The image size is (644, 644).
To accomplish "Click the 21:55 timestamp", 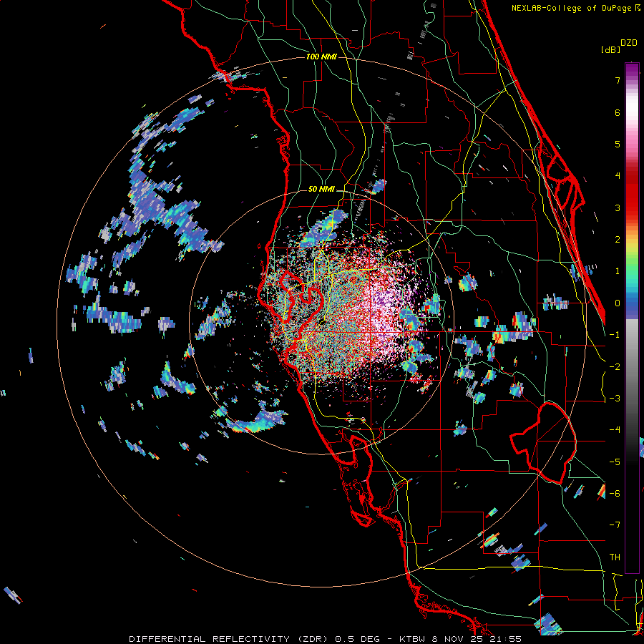I will pyautogui.click(x=507, y=639).
